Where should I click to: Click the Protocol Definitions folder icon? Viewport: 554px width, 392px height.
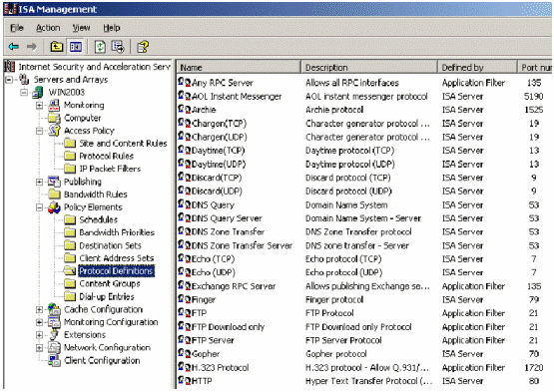tap(70, 271)
